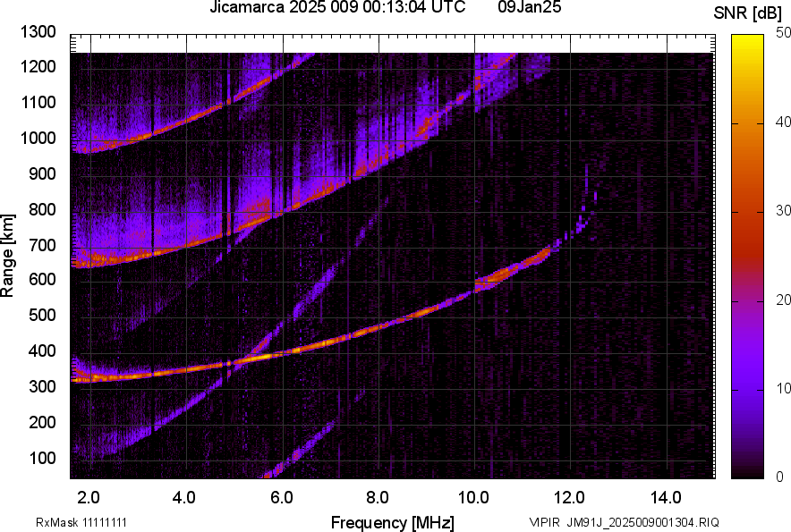Click the 8.0 frequency tick label
Image resolution: width=791 pixels, height=532 pixels.
click(378, 497)
